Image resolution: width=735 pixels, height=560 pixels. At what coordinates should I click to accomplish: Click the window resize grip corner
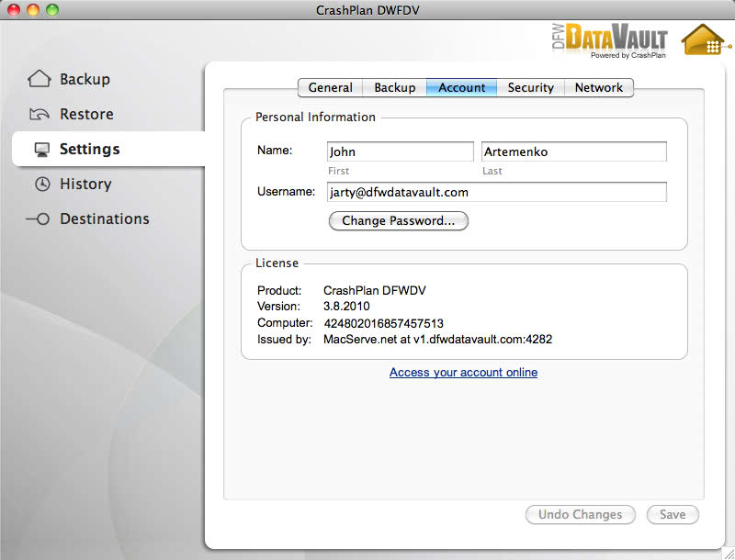point(729,554)
